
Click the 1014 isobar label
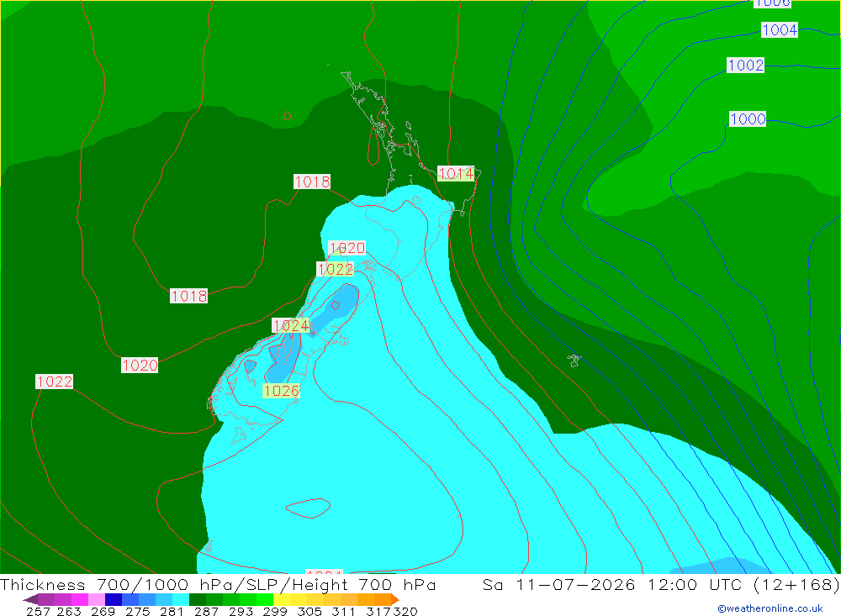(456, 174)
